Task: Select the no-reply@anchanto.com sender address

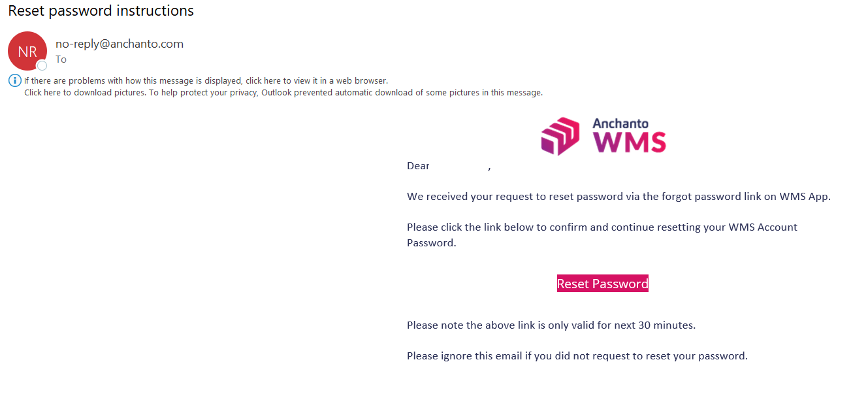Action: tap(120, 44)
